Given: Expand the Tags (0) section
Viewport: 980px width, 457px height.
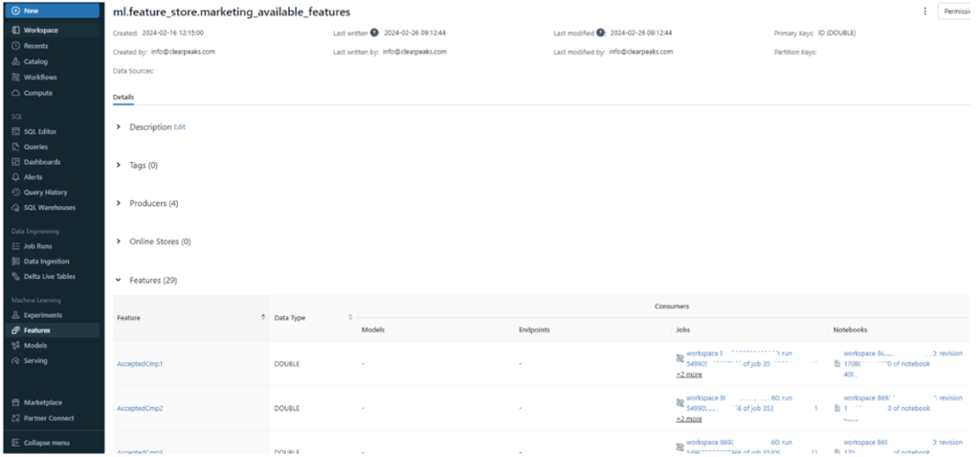Looking at the screenshot, I should [119, 165].
